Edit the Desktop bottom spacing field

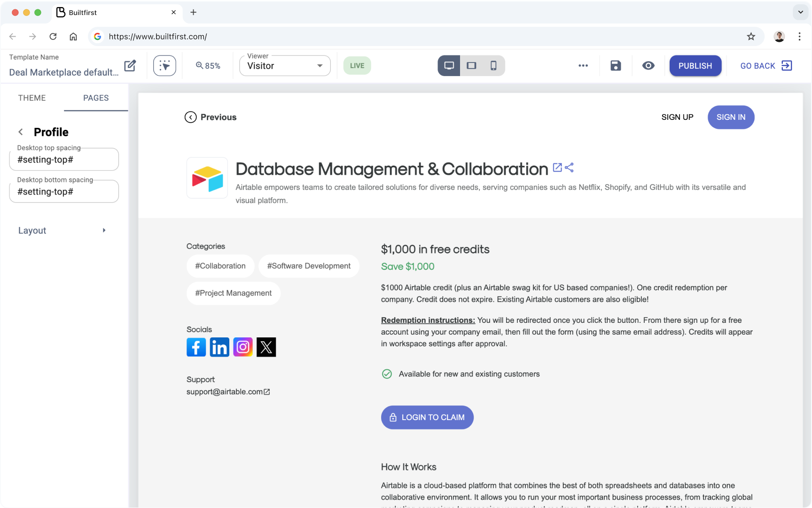pyautogui.click(x=64, y=192)
